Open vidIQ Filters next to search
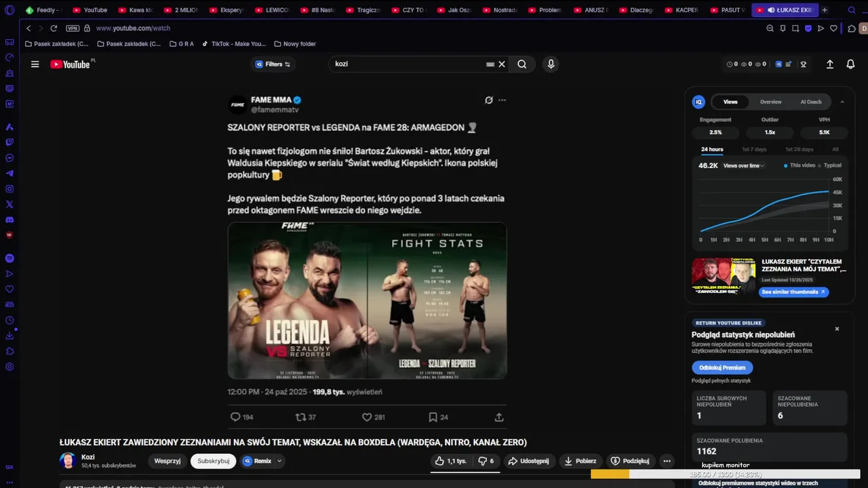This screenshot has height=488, width=868. [273, 64]
